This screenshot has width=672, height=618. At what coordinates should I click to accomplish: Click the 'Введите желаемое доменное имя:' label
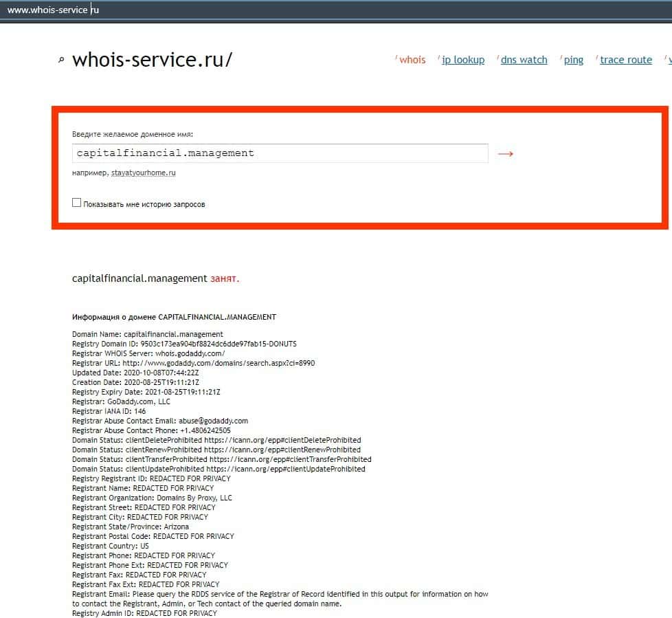(x=133, y=134)
